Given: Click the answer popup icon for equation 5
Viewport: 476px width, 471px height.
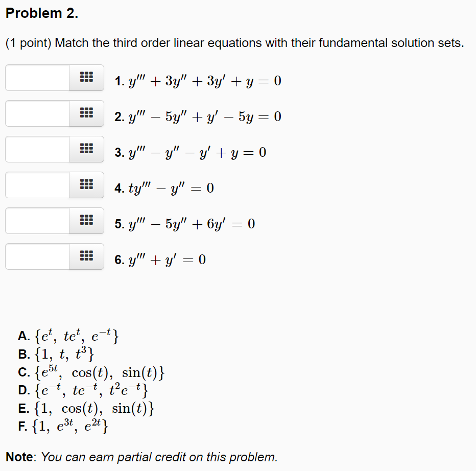Looking at the screenshot, I should tap(86, 221).
